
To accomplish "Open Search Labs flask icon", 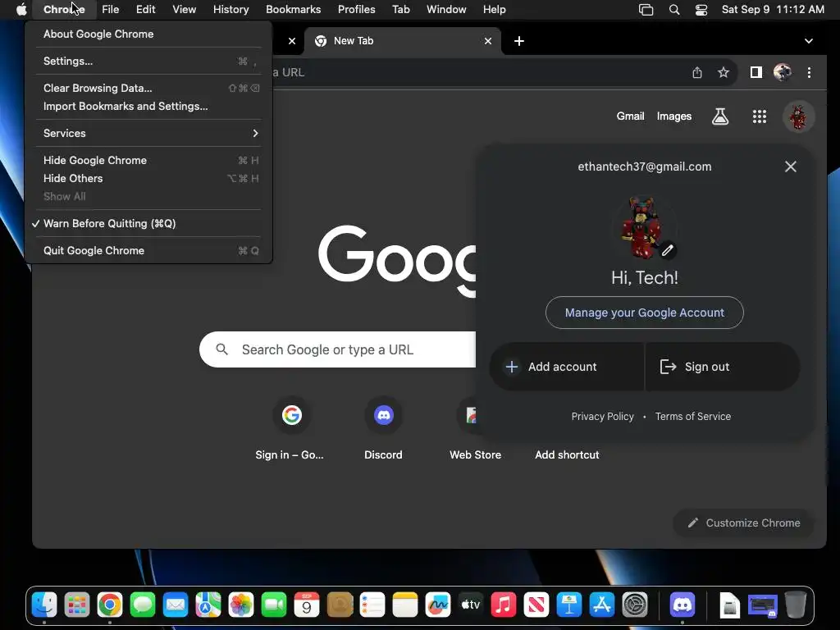I will [x=720, y=116].
